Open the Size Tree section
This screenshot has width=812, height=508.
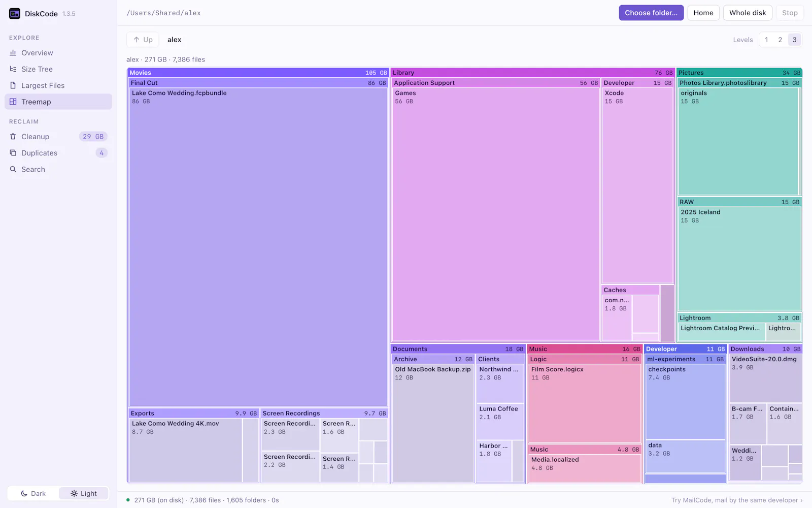pos(58,69)
